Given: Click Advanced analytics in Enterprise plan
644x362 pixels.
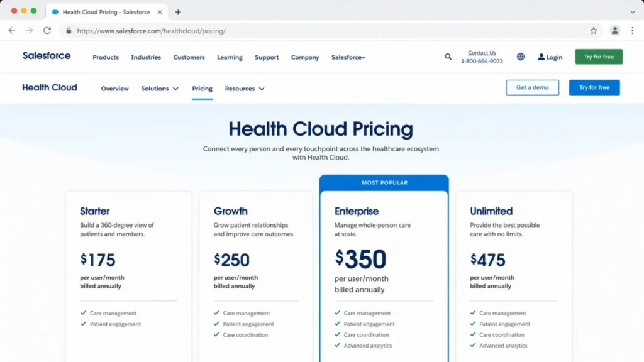Looking at the screenshot, I should (367, 346).
